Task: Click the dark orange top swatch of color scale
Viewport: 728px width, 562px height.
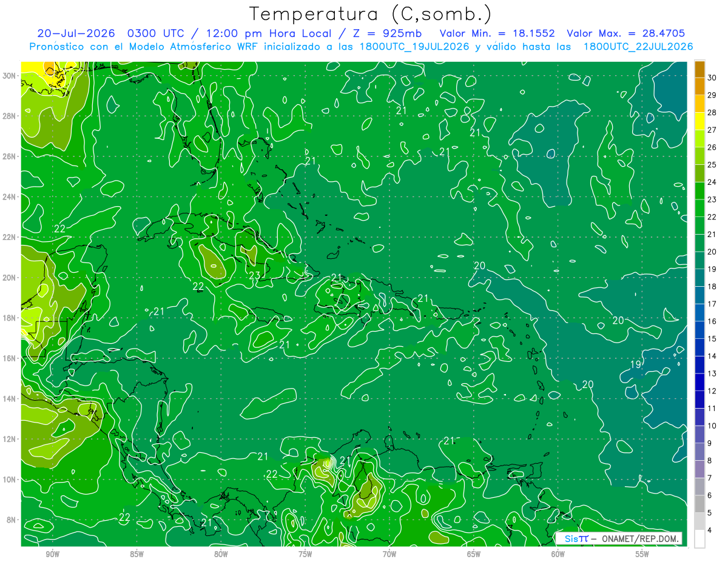Action: coord(699,69)
